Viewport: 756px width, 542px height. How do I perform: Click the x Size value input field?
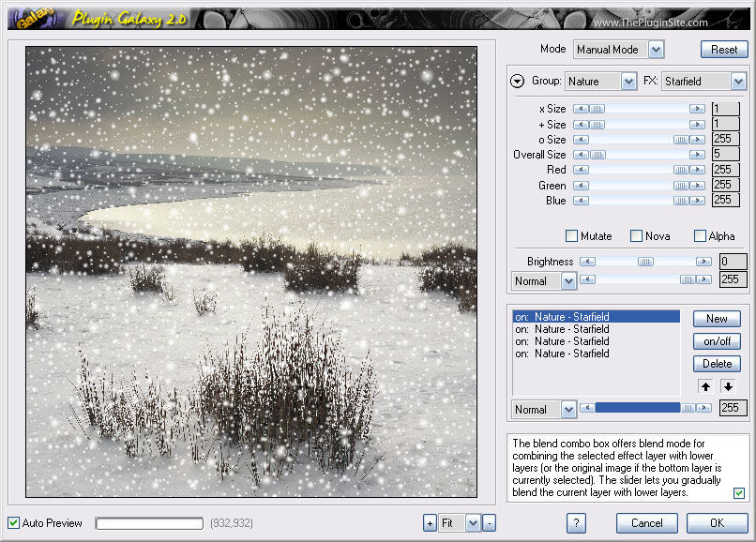(726, 109)
